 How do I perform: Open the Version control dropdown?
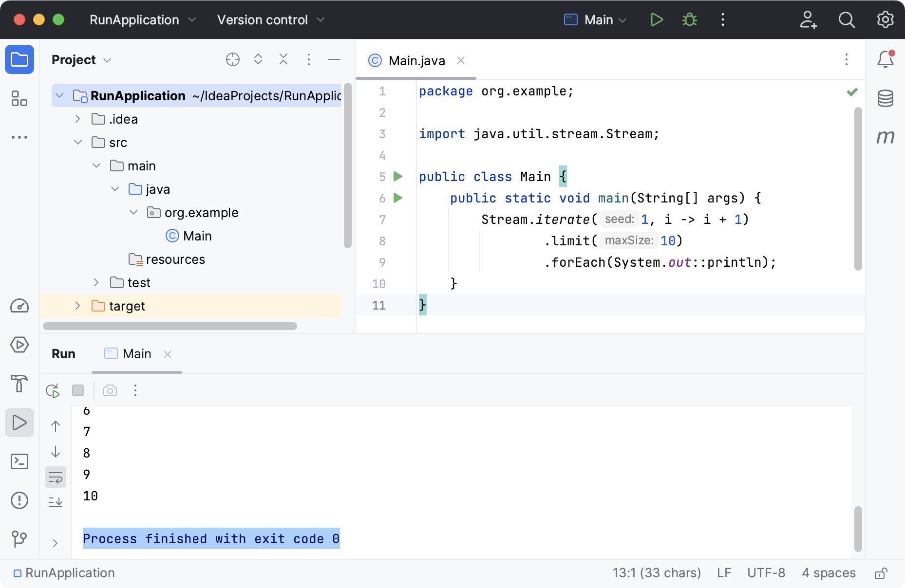click(271, 19)
